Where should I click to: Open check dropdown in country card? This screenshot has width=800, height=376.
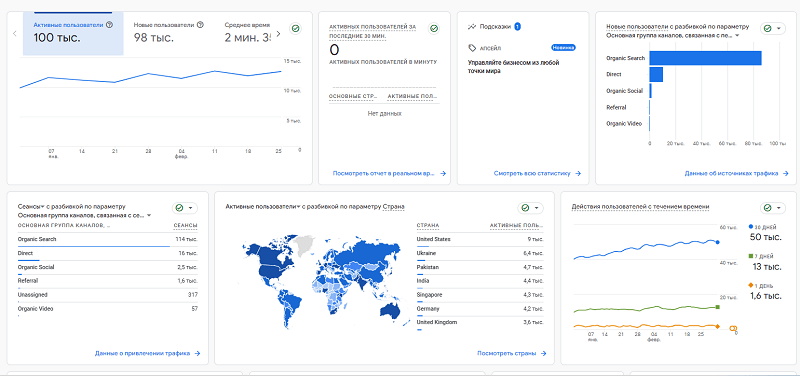[530, 208]
